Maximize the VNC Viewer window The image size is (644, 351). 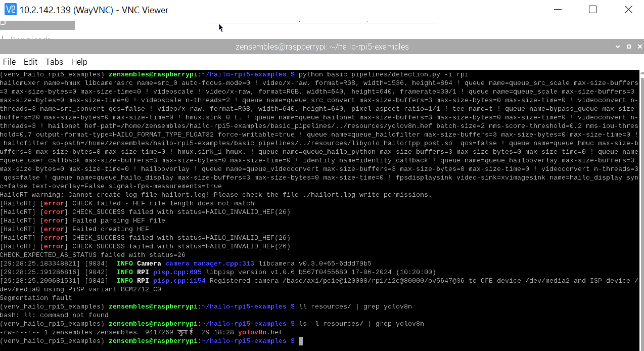592,10
